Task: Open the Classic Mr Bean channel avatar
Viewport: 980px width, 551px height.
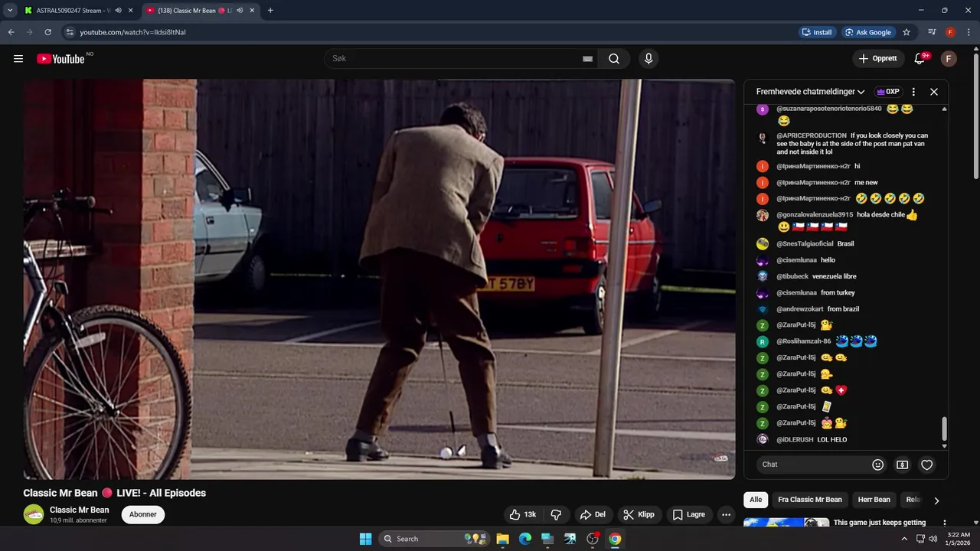Action: pos(34,514)
